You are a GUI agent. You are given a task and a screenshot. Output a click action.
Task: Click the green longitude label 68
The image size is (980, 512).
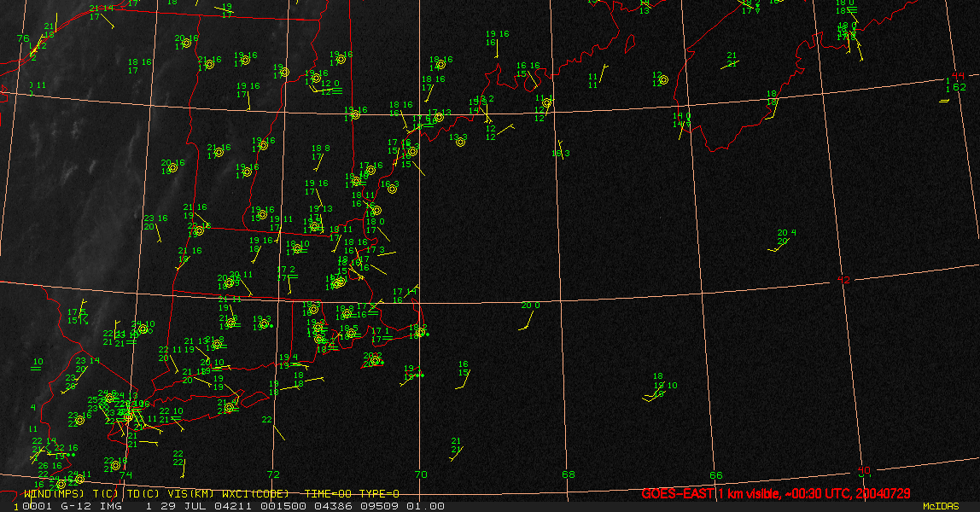coord(569,474)
